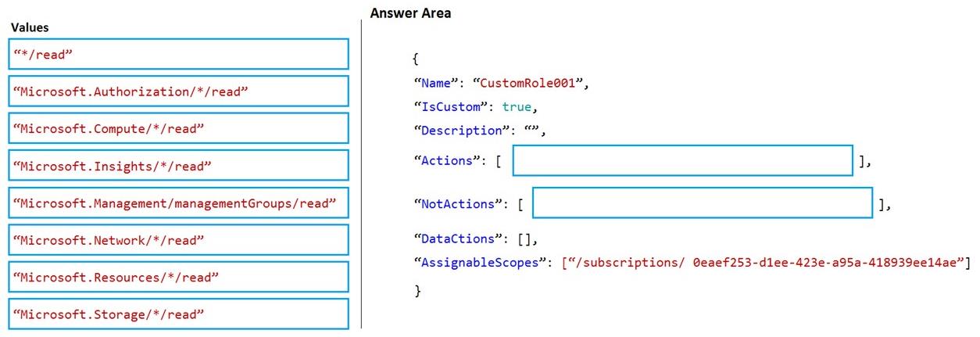Click the Description key text

[457, 131]
